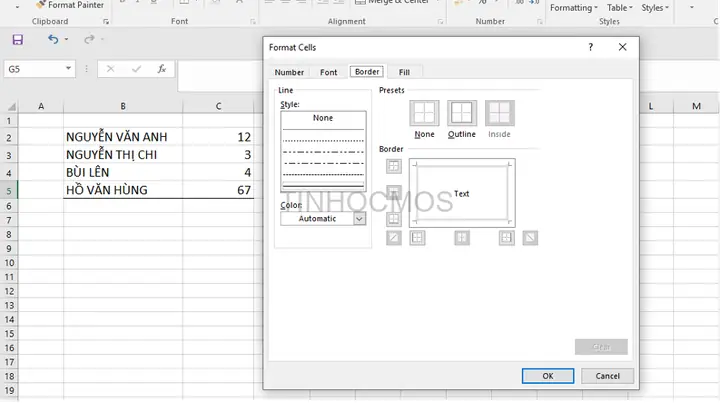This screenshot has height=403, width=720.
Task: Switch to the Number tab
Action: 289,73
